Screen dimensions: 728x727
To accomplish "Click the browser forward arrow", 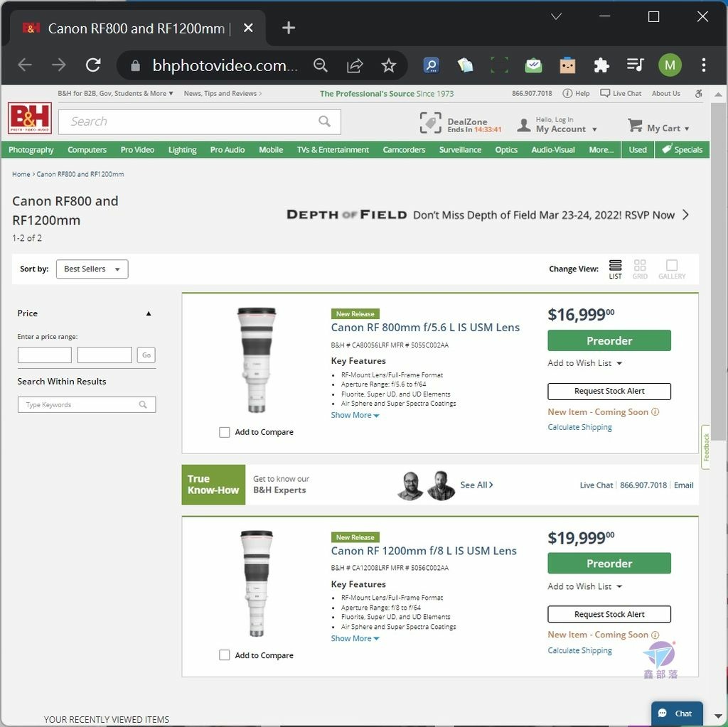I will pos(59,65).
